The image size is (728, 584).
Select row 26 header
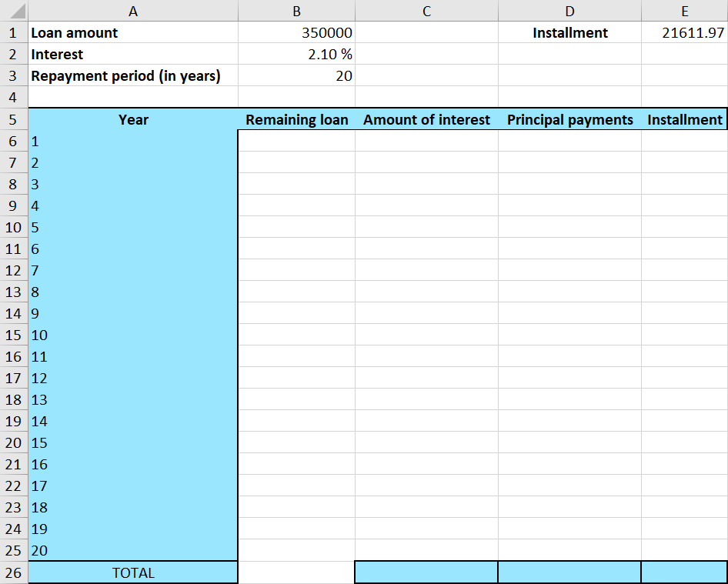(13, 572)
